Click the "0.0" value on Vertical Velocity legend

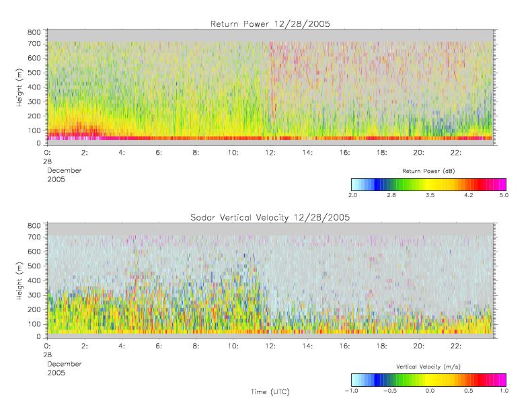pyautogui.click(x=430, y=391)
